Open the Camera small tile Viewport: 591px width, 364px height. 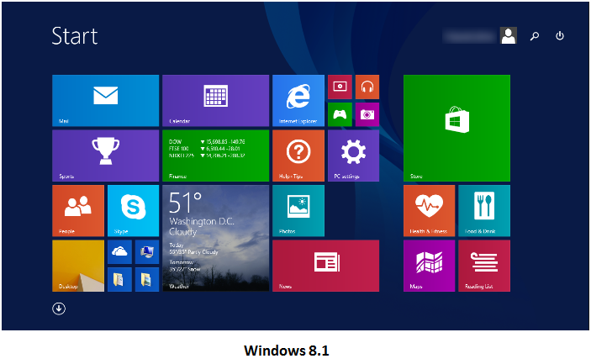click(367, 114)
